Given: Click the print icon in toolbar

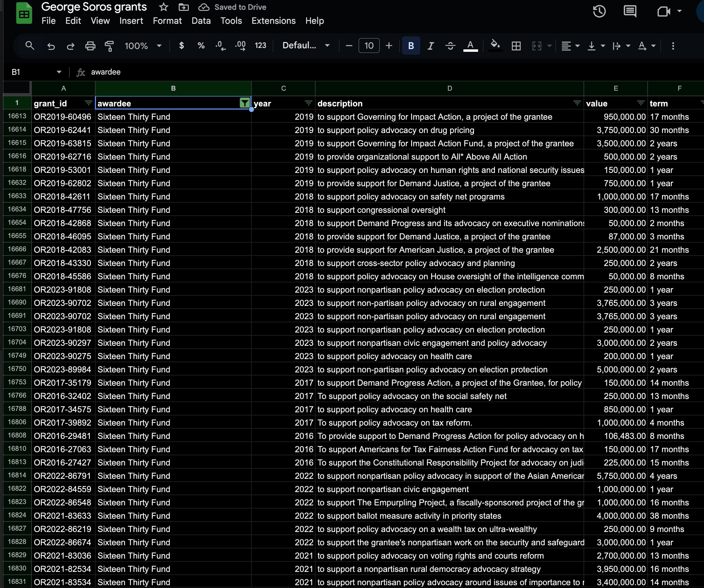Looking at the screenshot, I should [90, 46].
